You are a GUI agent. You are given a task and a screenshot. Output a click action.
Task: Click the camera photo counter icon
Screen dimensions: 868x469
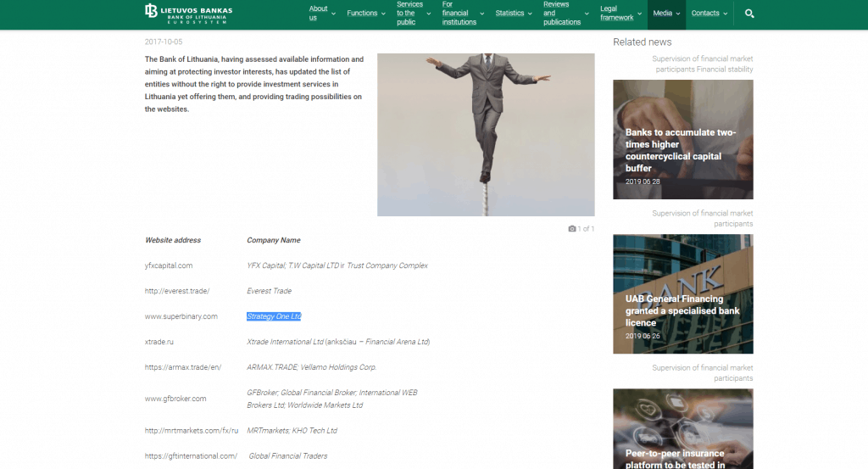point(572,229)
